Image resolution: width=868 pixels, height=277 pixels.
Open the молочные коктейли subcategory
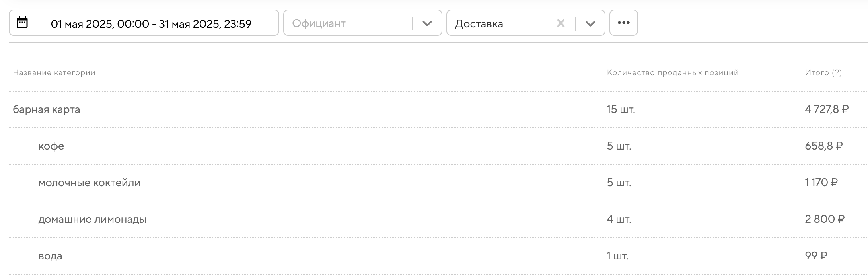tap(90, 183)
